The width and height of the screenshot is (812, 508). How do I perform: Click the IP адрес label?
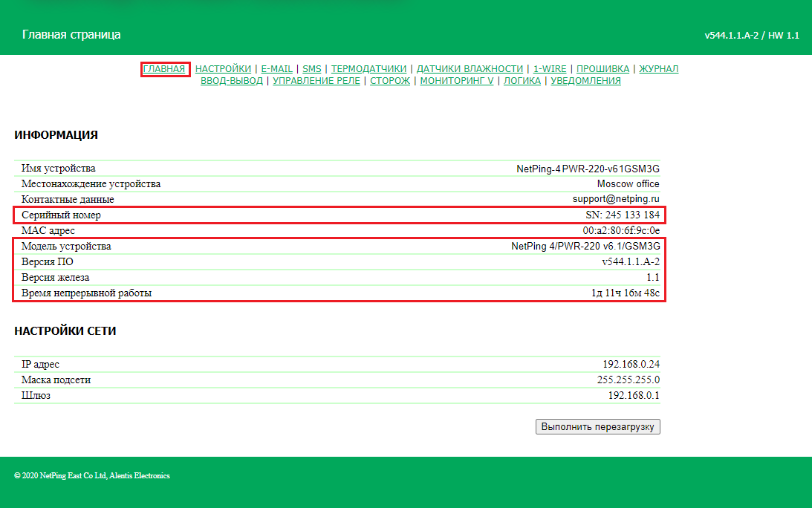pos(40,364)
